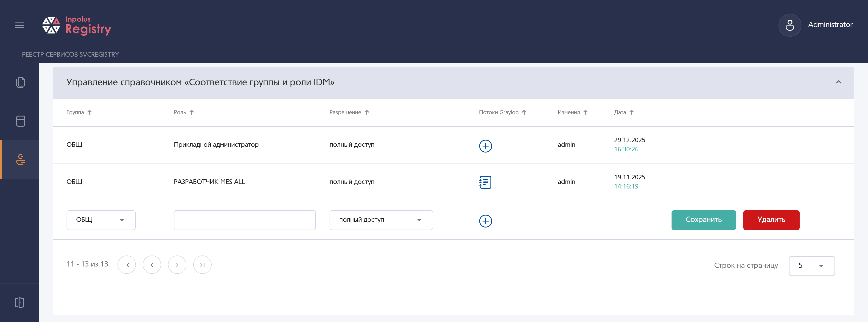This screenshot has height=322, width=868.
Task: Click the 14:16:19 time value
Action: 626,186
